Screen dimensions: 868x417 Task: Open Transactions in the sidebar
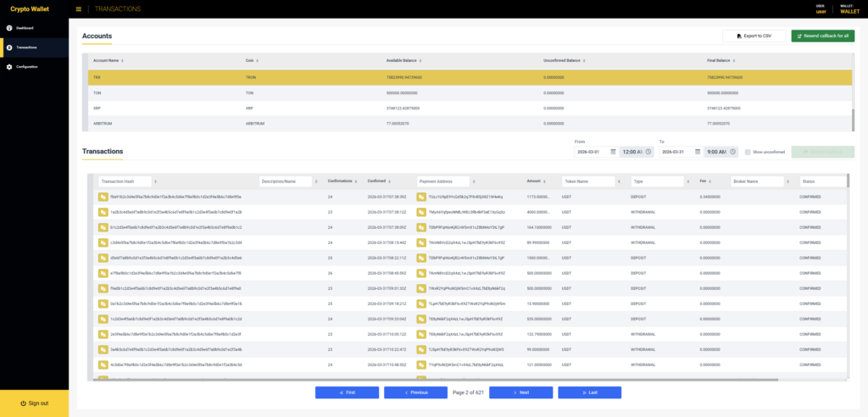tap(25, 47)
